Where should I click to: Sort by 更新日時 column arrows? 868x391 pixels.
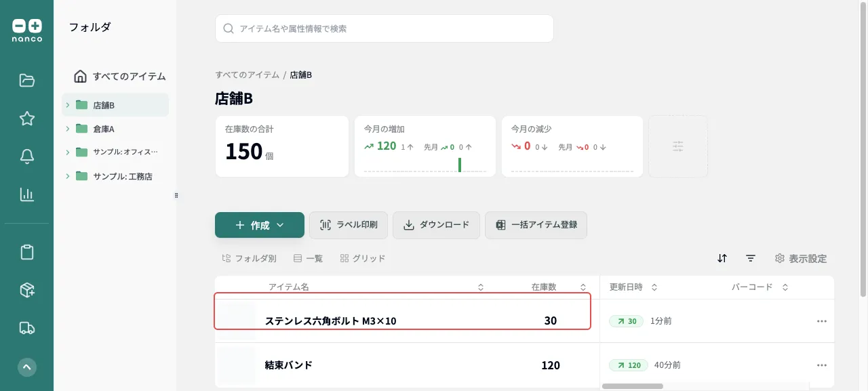pos(654,287)
